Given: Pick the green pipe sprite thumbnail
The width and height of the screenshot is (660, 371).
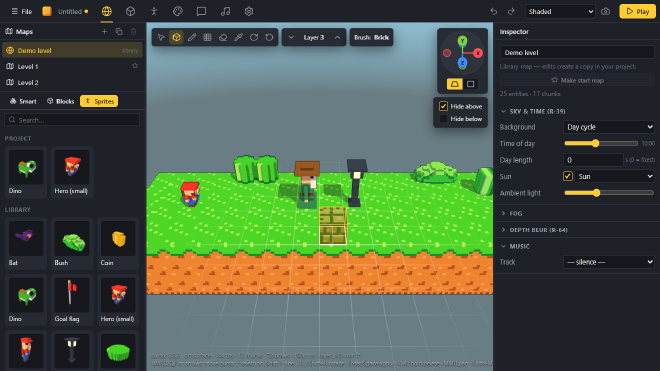Looking at the screenshot, I should (118, 351).
